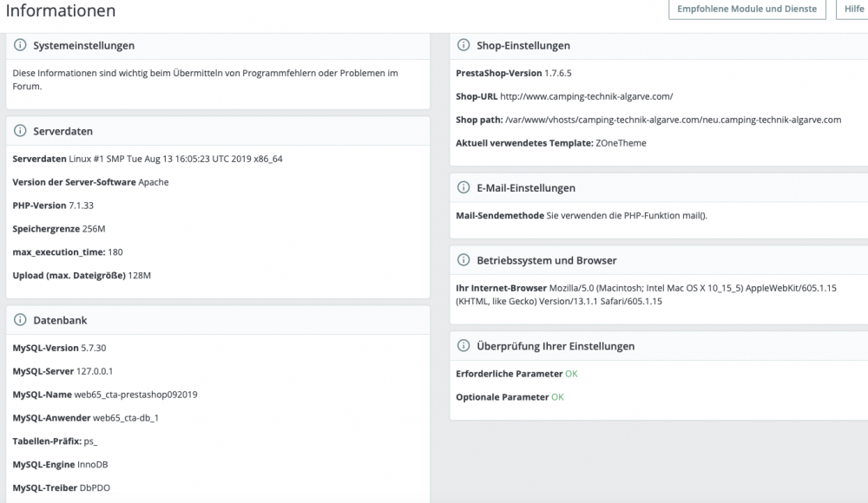Click the Shop-Einstellungen info icon
Viewport: 868px width, 503px height.
tap(464, 45)
